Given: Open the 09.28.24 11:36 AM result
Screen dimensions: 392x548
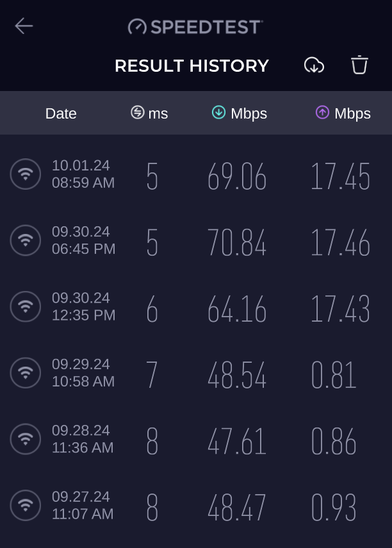Looking at the screenshot, I should click(x=83, y=439).
